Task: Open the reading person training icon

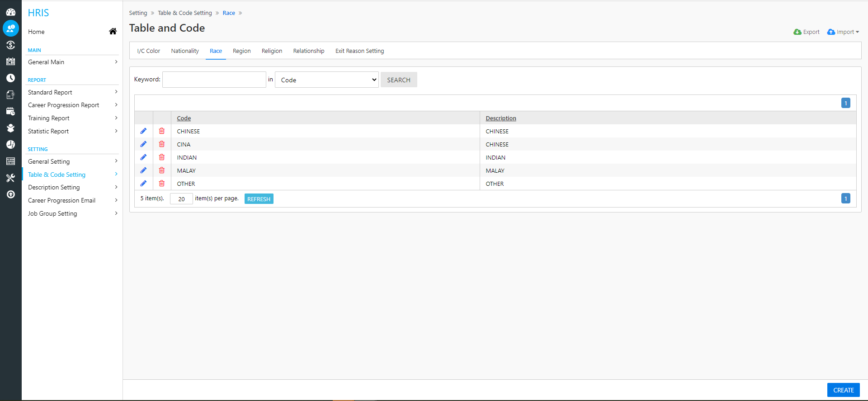Action: (x=11, y=128)
